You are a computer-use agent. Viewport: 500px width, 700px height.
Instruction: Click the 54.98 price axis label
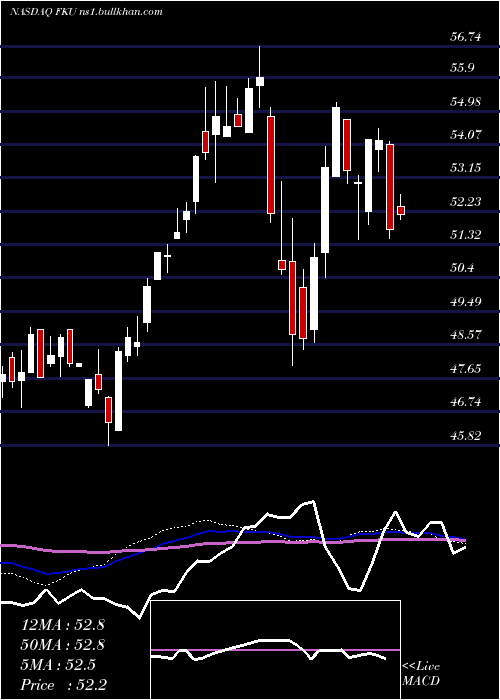(x=466, y=101)
